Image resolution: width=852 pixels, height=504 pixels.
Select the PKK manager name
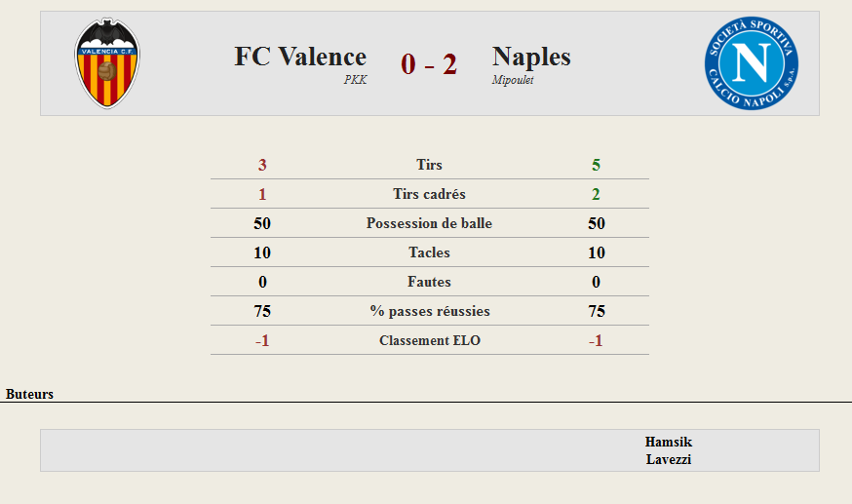356,80
